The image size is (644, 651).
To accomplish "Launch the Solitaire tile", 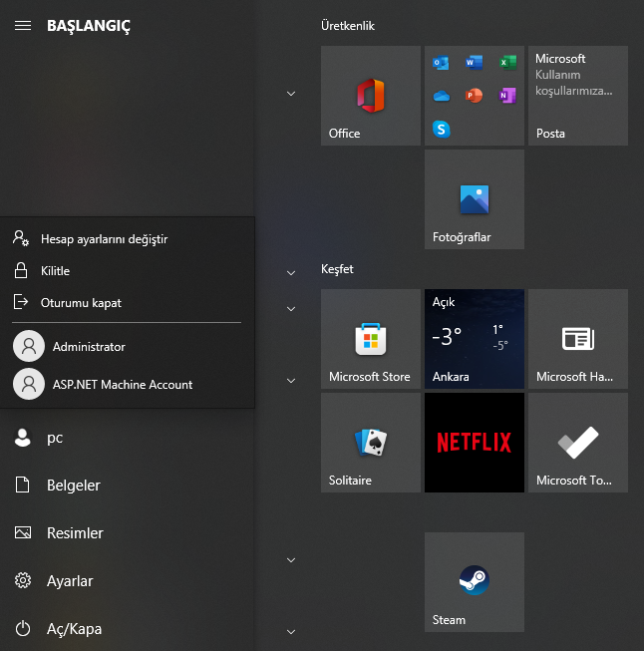I will click(x=371, y=443).
